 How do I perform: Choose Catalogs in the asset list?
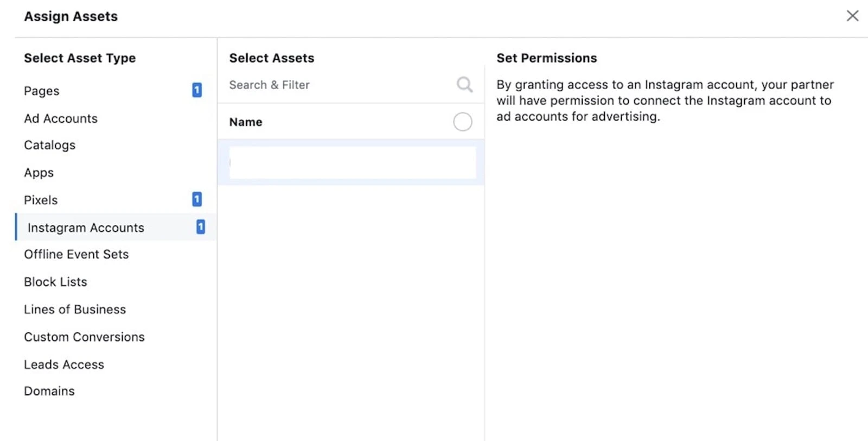50,145
